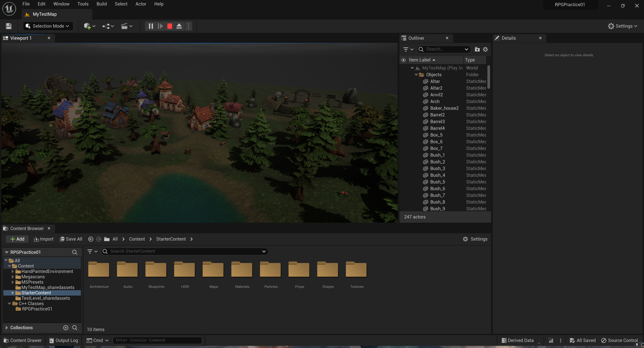Click the Import button in Content Browser
This screenshot has height=348, width=644.
[43, 239]
